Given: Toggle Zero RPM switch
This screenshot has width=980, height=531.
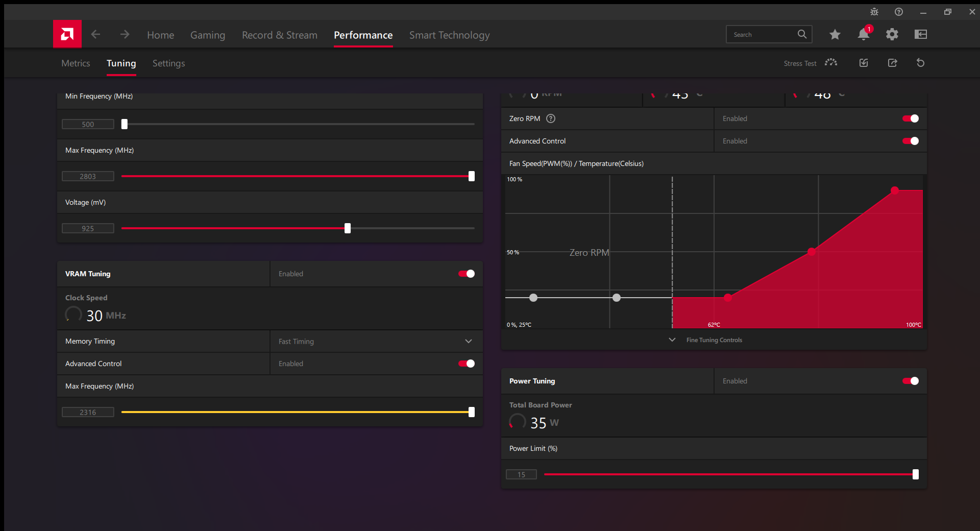Looking at the screenshot, I should click(x=911, y=118).
